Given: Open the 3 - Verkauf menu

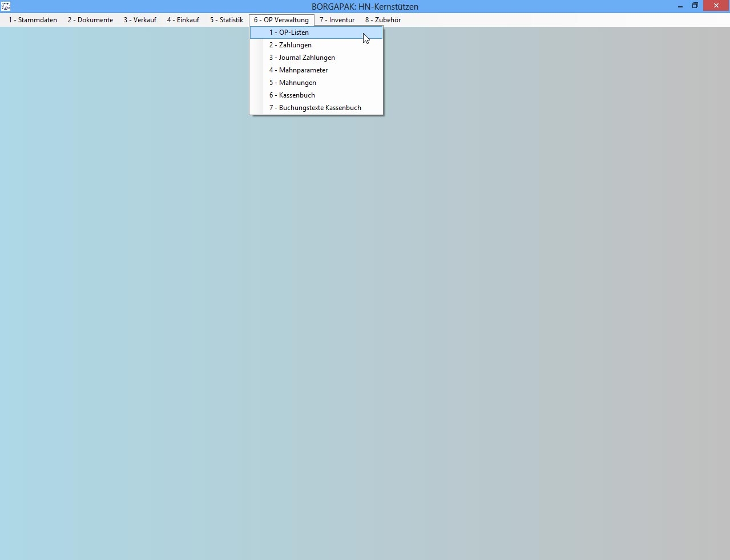Looking at the screenshot, I should pyautogui.click(x=140, y=20).
